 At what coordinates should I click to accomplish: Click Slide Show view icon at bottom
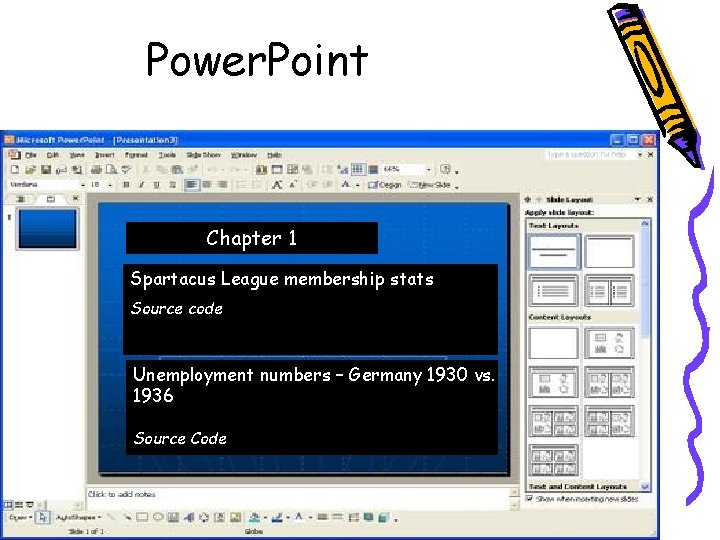click(x=30, y=505)
